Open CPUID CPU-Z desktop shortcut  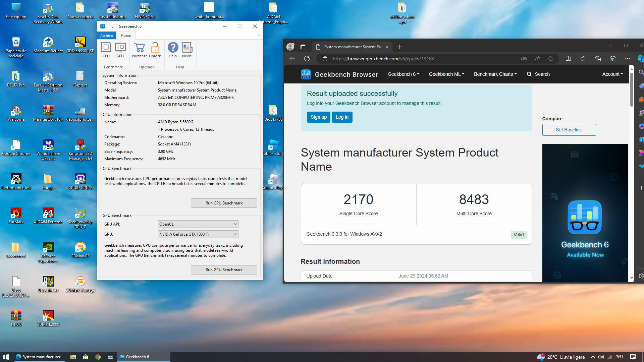pos(80,182)
